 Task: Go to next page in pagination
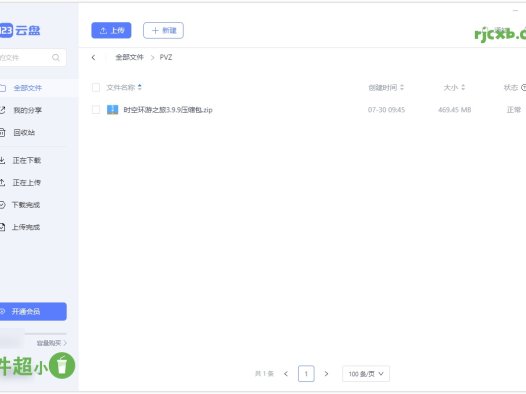click(x=326, y=374)
